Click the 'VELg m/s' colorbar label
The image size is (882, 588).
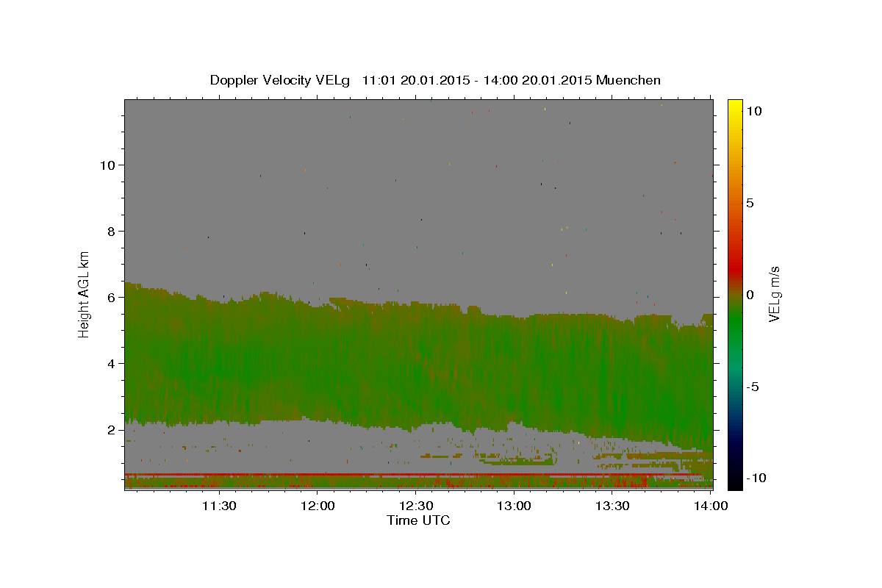point(774,295)
